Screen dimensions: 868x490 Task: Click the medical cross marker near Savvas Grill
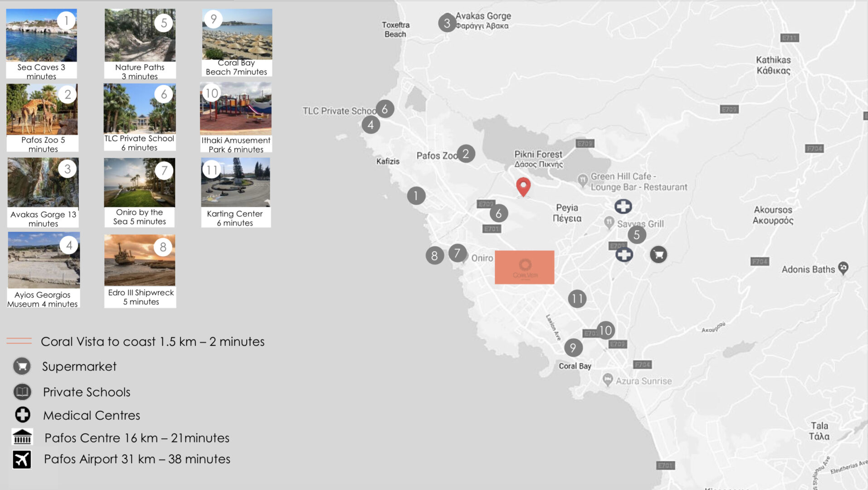[623, 206]
